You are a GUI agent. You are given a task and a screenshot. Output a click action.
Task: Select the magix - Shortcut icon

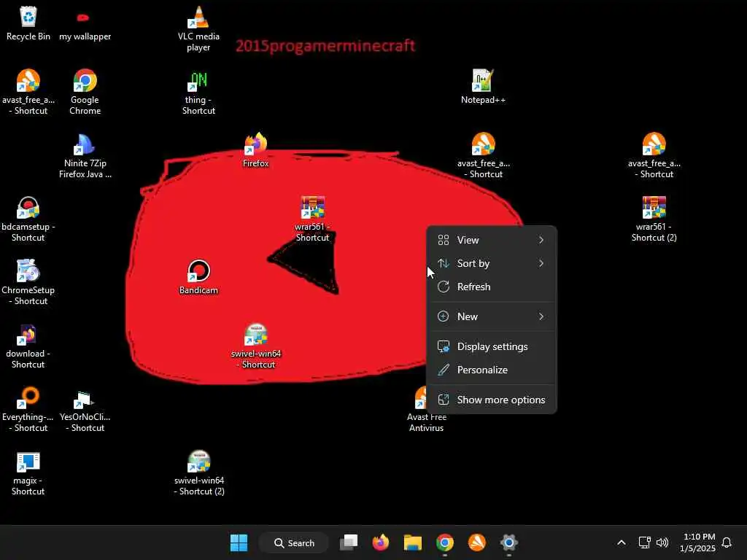pyautogui.click(x=28, y=472)
